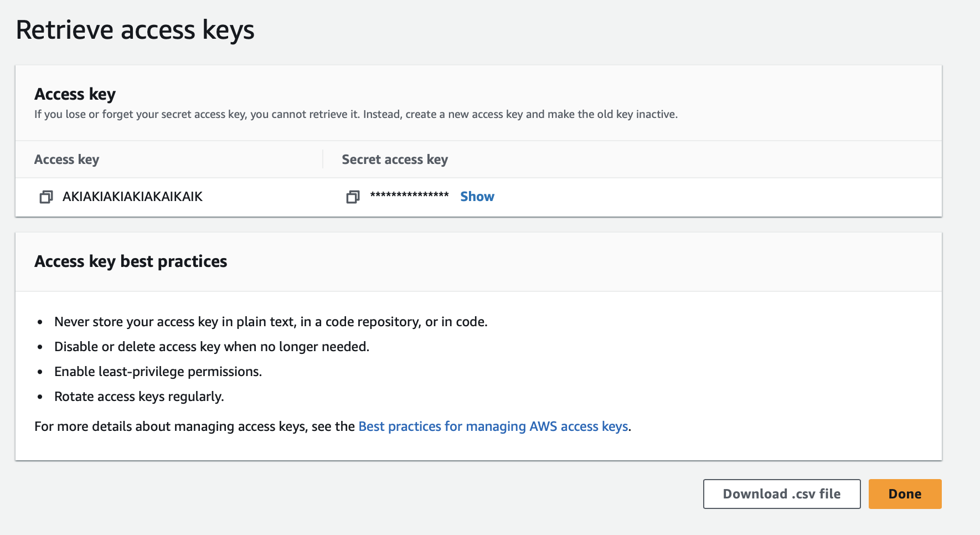
Task: Click the copy button left of AKIAKIAKIAKIAKAIKAIK
Action: (x=46, y=197)
